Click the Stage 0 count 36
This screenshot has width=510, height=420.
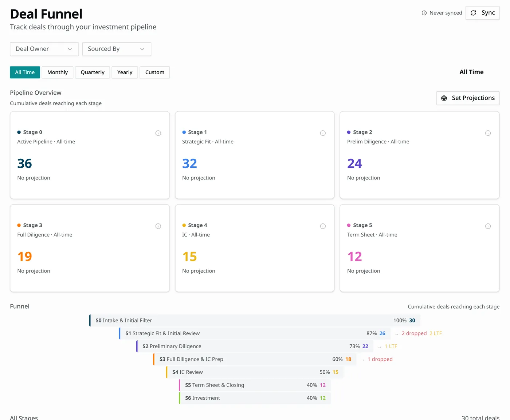click(x=25, y=164)
